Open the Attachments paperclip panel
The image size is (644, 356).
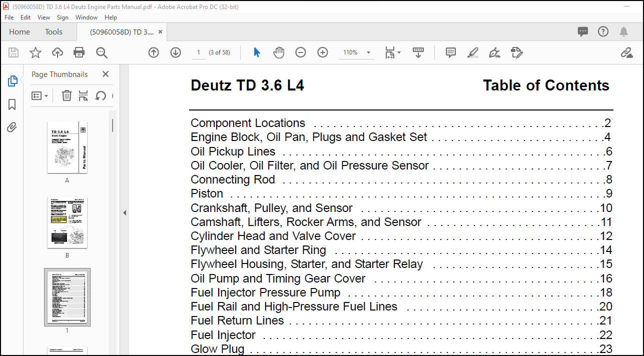tap(13, 127)
